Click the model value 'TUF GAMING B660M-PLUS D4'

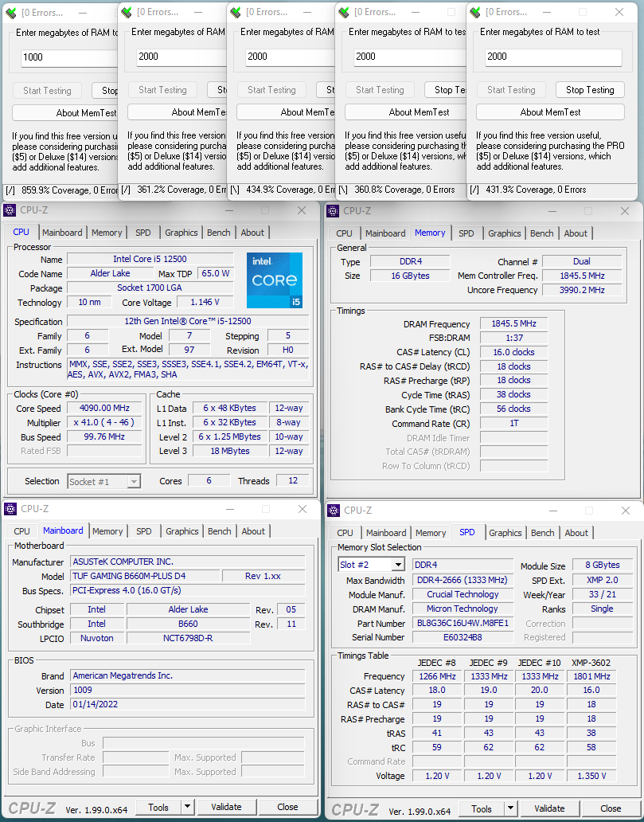145,576
